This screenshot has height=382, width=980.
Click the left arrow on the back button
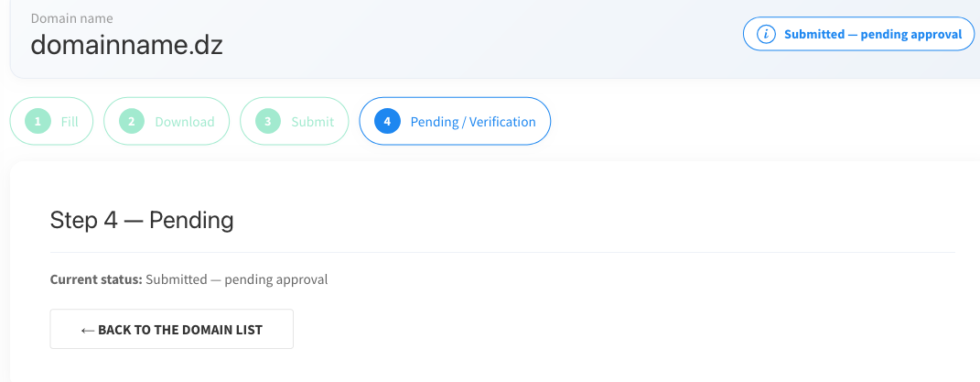(88, 330)
